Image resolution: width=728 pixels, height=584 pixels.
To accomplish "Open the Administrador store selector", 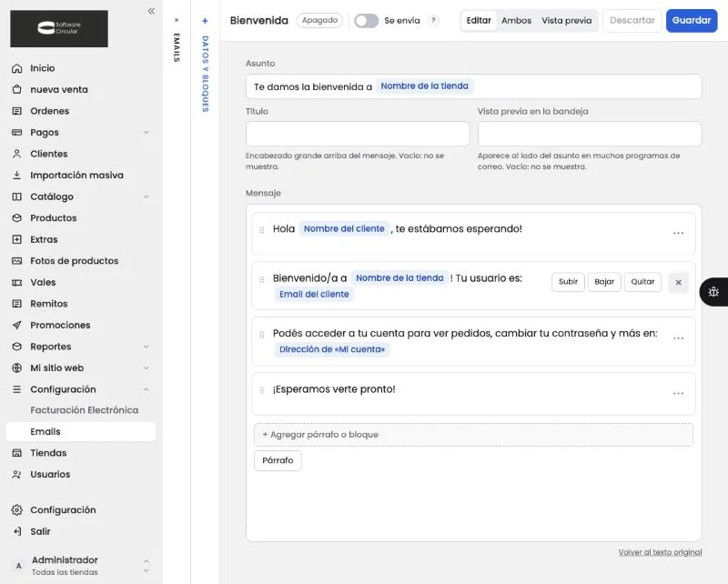I will click(x=81, y=566).
